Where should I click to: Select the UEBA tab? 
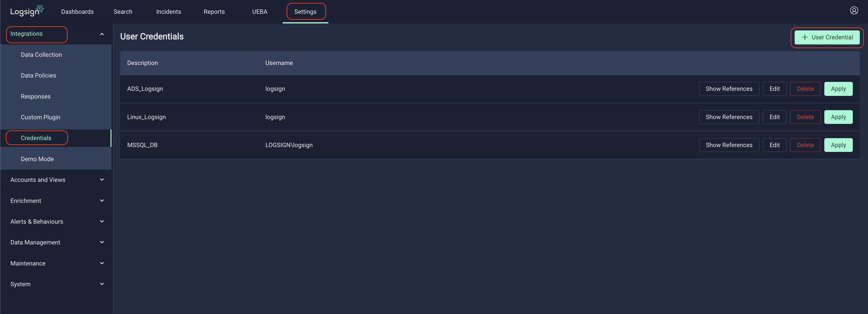pos(260,12)
